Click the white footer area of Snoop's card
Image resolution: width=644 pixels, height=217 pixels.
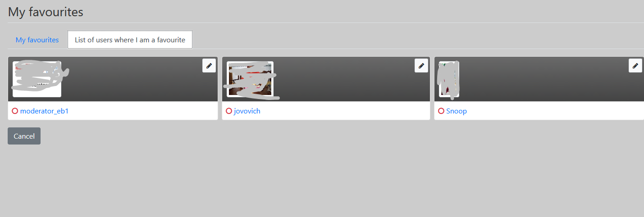click(554, 111)
